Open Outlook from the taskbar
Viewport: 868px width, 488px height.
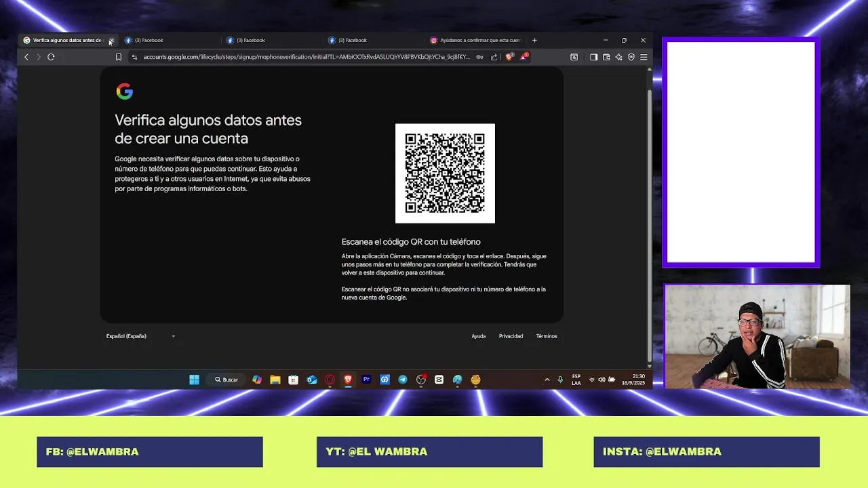(312, 380)
